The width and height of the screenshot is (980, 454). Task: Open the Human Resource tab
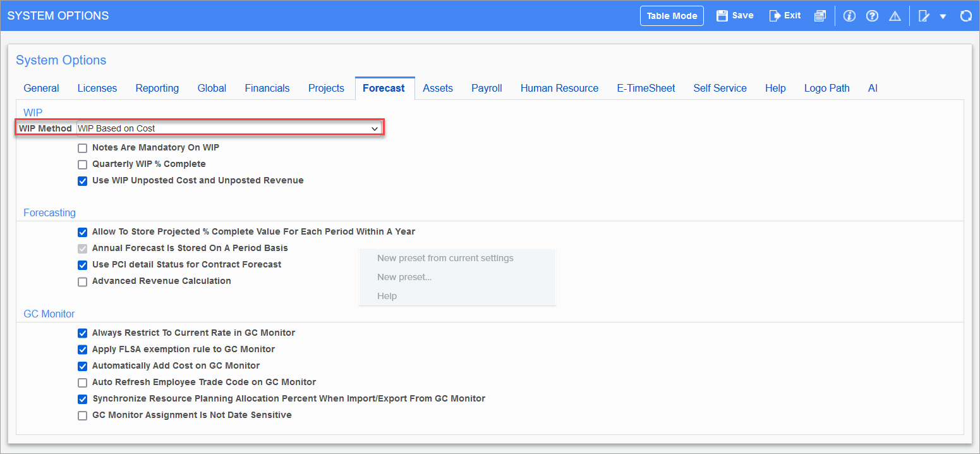[559, 89]
